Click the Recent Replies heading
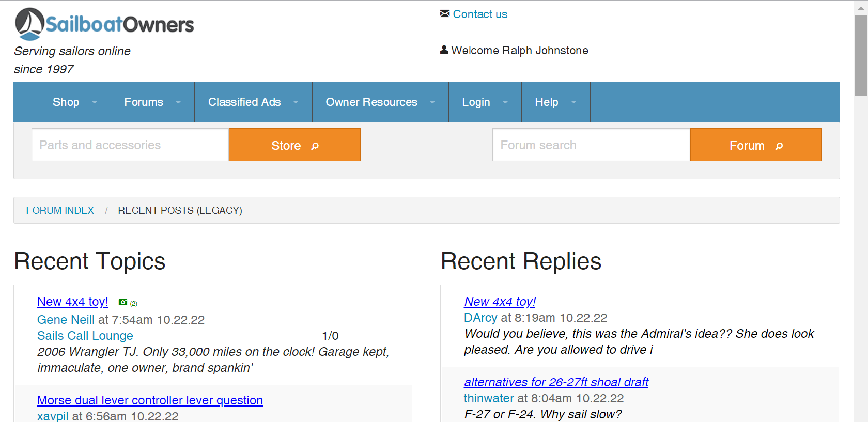 pyautogui.click(x=521, y=261)
